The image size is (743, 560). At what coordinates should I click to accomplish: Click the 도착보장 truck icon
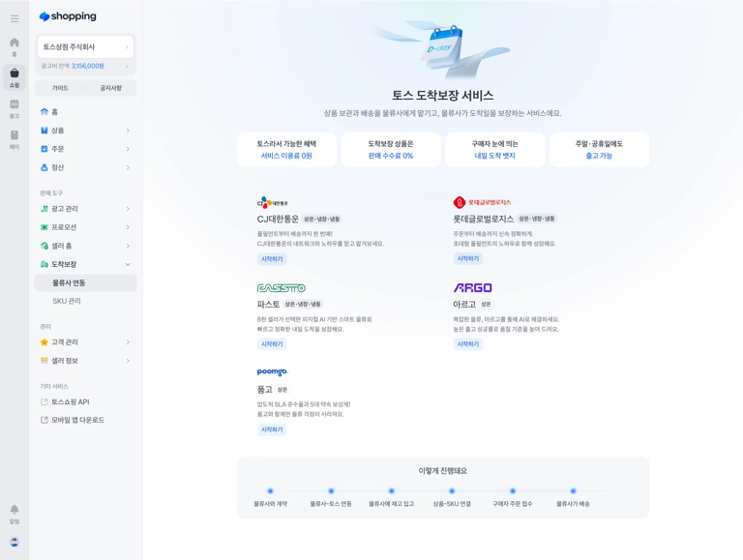(x=45, y=264)
